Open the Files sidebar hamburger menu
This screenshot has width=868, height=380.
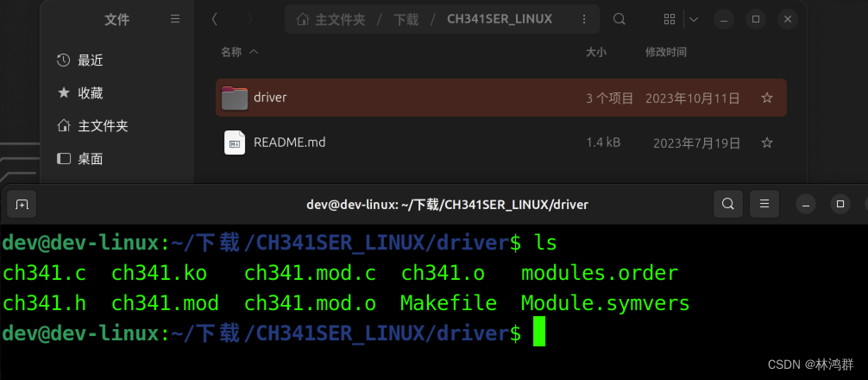[175, 19]
